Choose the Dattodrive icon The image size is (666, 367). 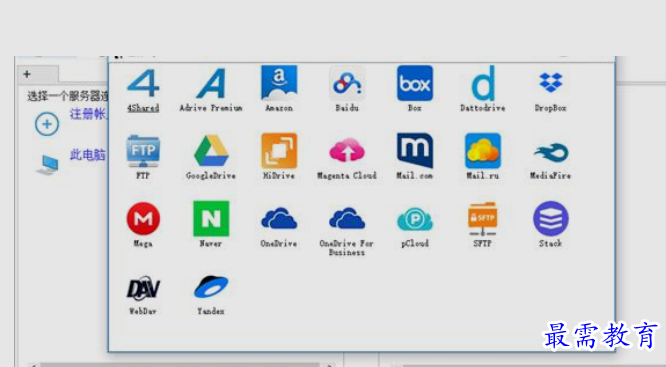click(483, 83)
